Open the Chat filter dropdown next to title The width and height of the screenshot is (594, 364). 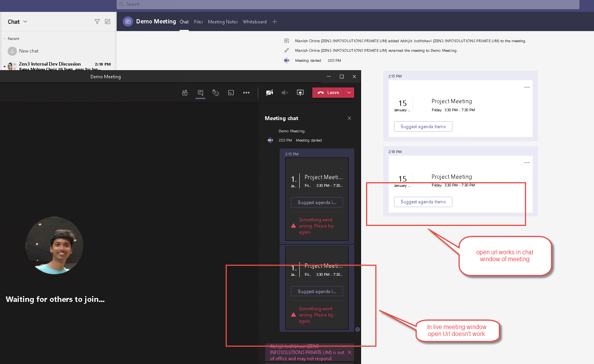pos(24,21)
